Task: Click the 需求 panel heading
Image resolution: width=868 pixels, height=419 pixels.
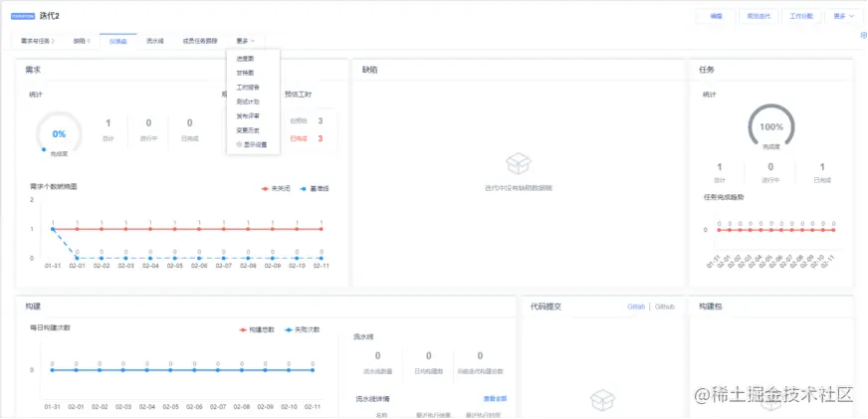Action: pos(33,70)
